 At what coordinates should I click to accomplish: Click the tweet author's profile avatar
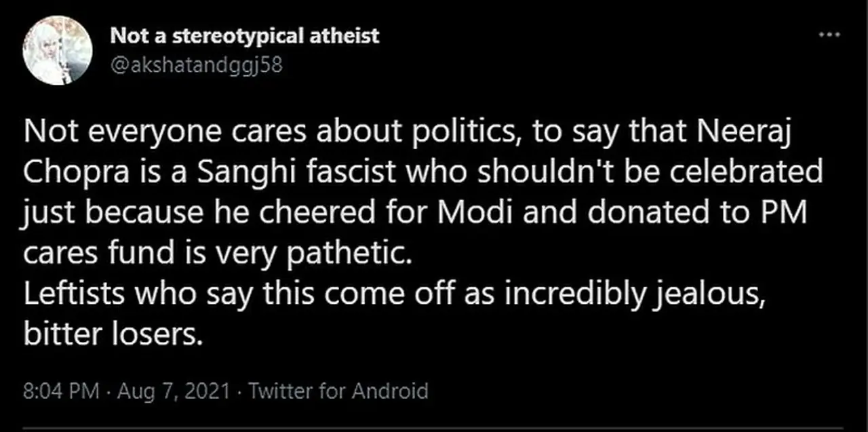[x=58, y=51]
